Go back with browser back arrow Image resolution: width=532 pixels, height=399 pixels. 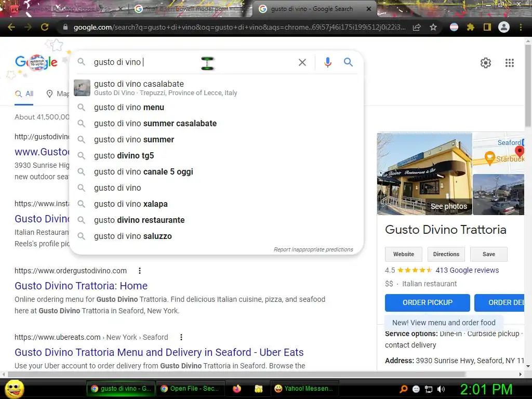11,27
